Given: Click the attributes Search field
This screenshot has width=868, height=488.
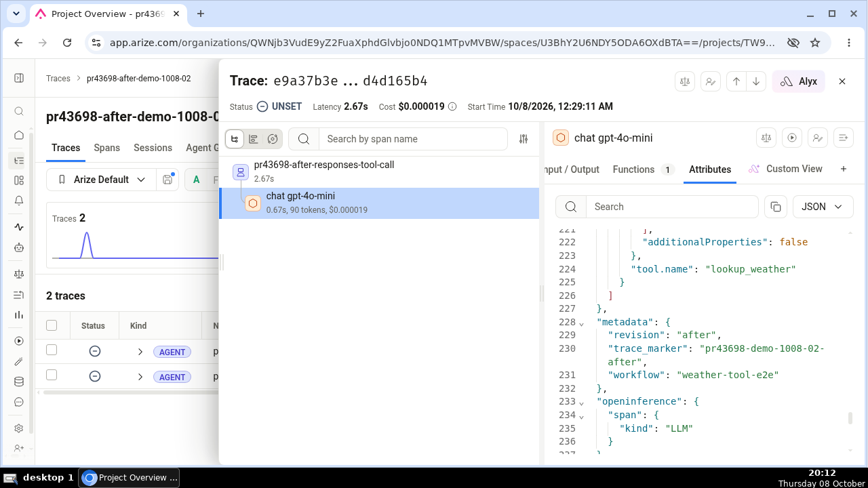Looking at the screenshot, I should [671, 207].
